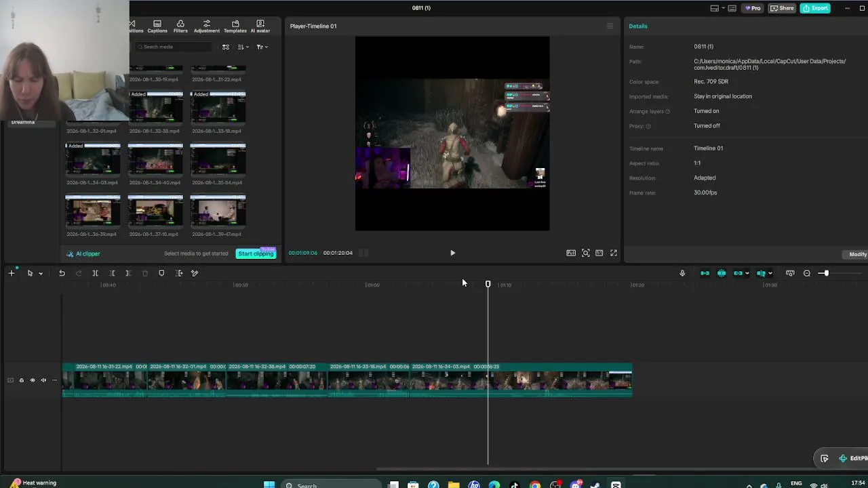Screen dimensions: 868x488
Task: Toggle the preview axis
Action: [761, 273]
